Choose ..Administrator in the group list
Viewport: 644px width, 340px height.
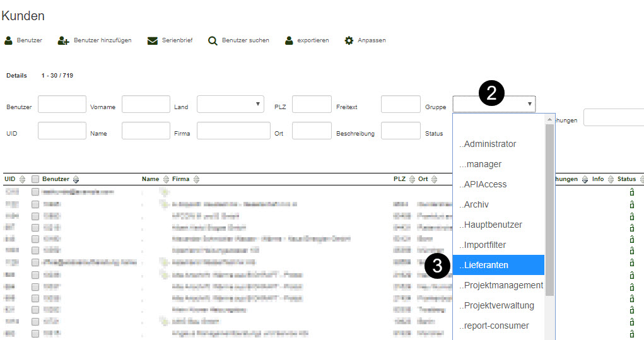click(498, 144)
